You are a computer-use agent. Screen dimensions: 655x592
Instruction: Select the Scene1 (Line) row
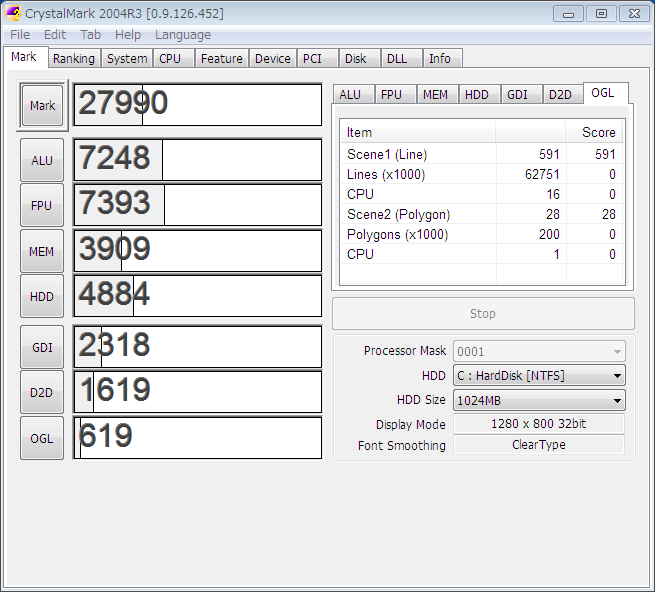click(482, 155)
